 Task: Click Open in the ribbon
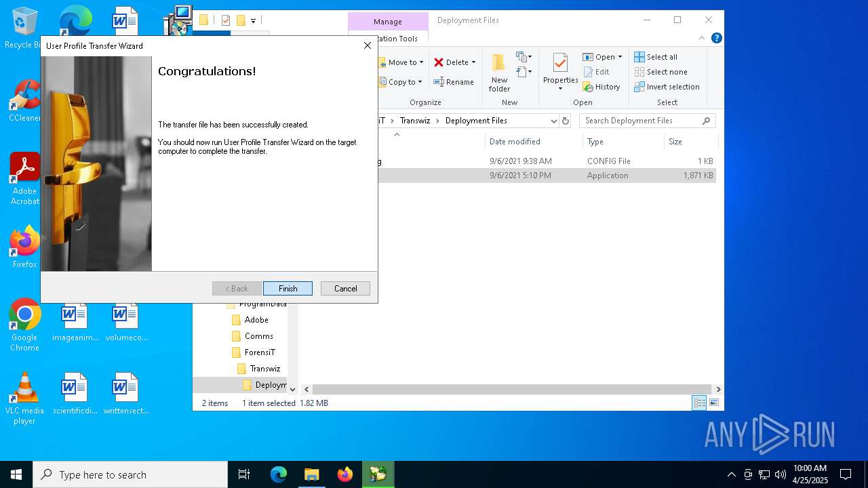click(599, 57)
